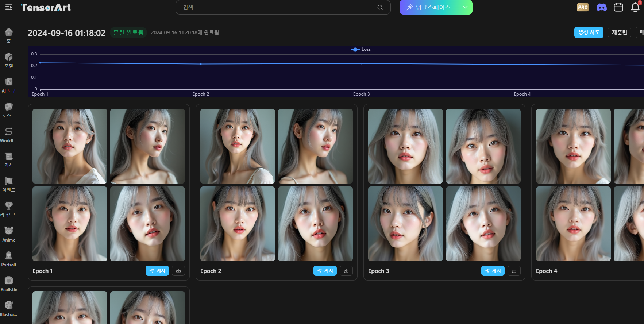Open 모델 in the sidebar
644x324 pixels.
tap(9, 61)
